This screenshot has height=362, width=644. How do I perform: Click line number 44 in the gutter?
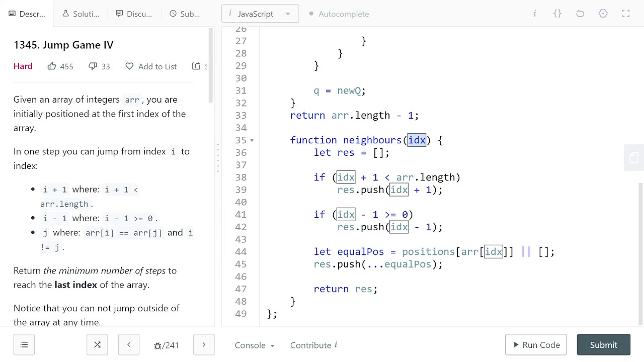240,252
